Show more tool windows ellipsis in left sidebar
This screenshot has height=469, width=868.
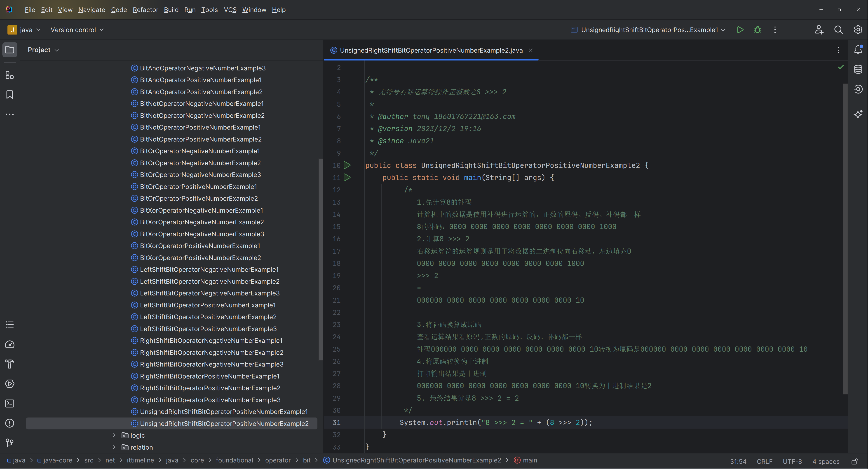(x=10, y=114)
